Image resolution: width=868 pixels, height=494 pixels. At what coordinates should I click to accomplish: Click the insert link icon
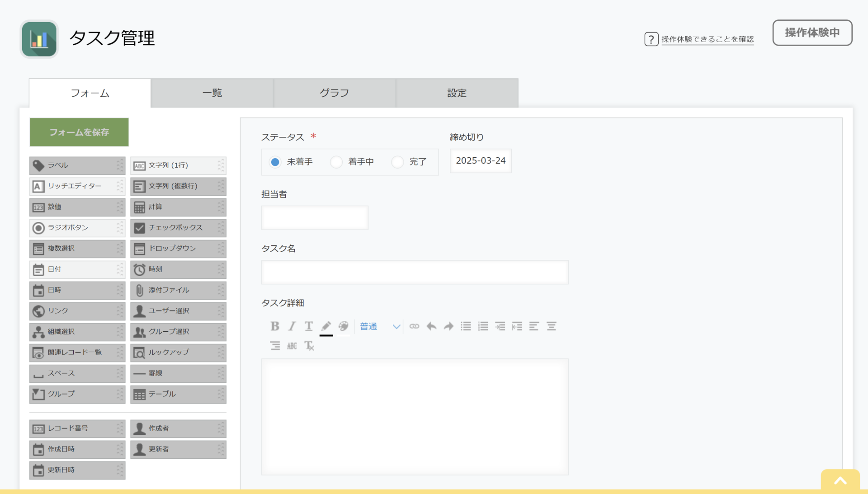(414, 326)
